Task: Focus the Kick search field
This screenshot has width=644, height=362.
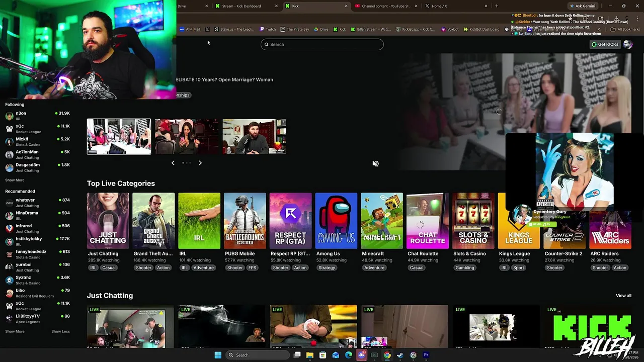Action: [322, 44]
